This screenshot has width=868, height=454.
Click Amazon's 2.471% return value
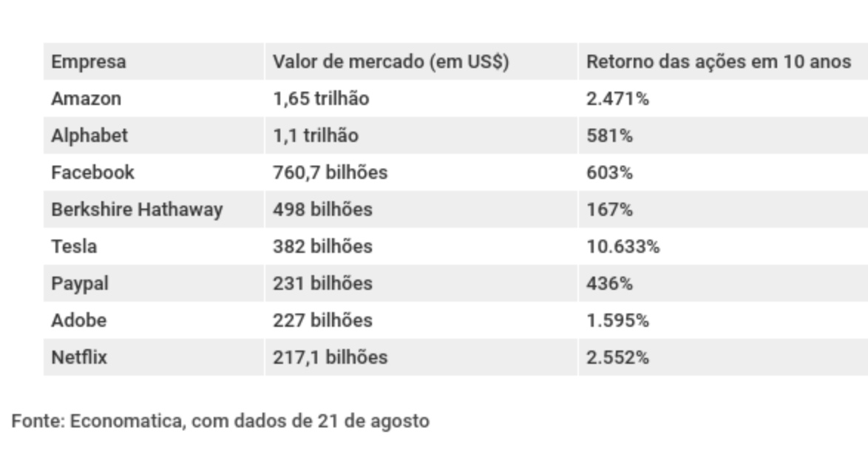pyautogui.click(x=617, y=99)
